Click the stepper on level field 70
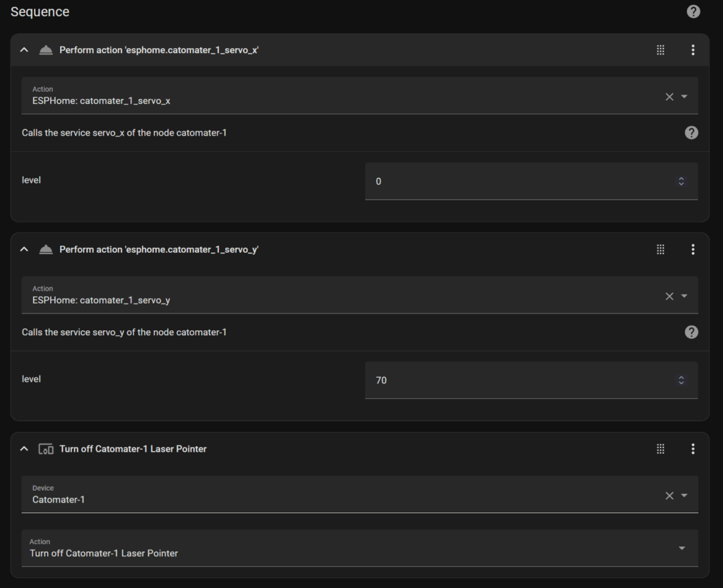Screen dimensions: 723x588 [681, 380]
